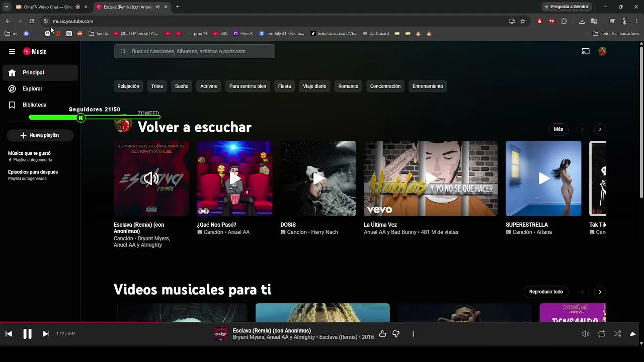Select the Entrenamiento chip
The image size is (644, 362).
428,86
